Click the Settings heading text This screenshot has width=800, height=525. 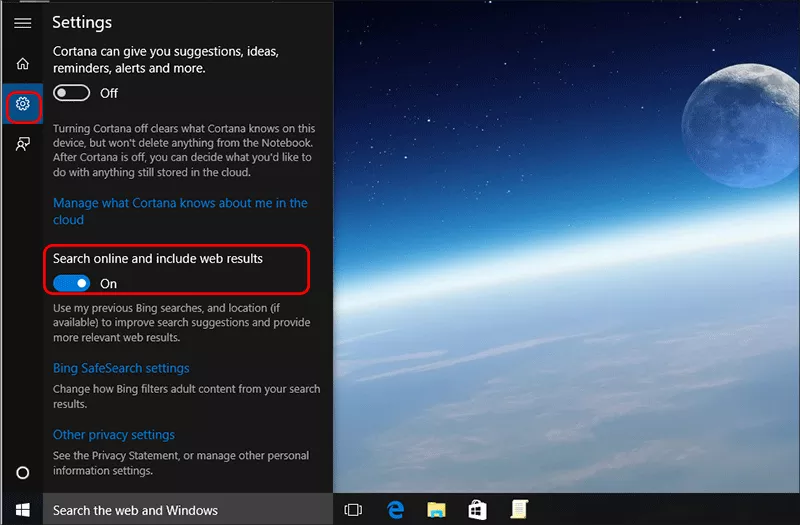pyautogui.click(x=82, y=22)
